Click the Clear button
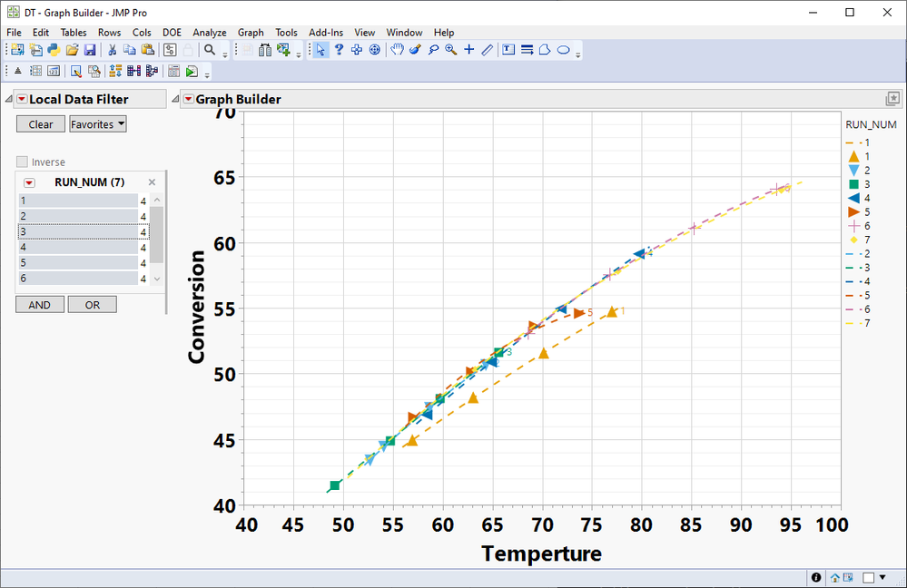 click(x=41, y=124)
